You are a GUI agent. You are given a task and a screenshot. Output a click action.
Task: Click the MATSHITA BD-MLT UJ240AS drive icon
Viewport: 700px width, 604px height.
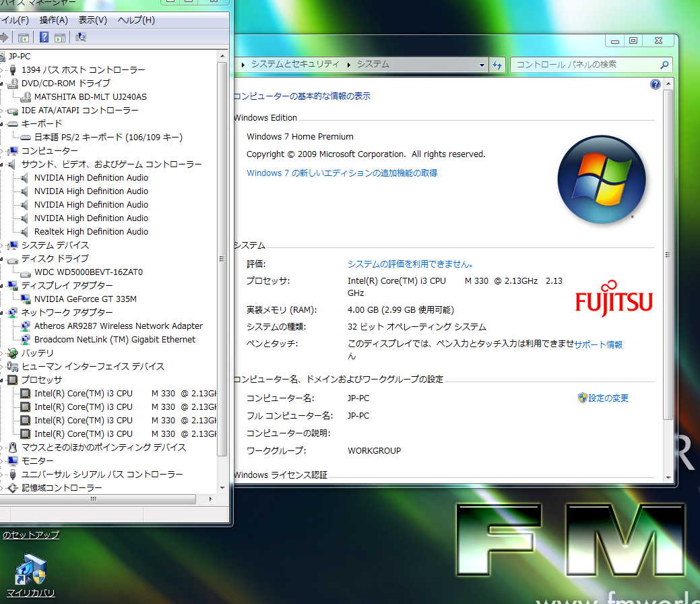tap(26, 97)
